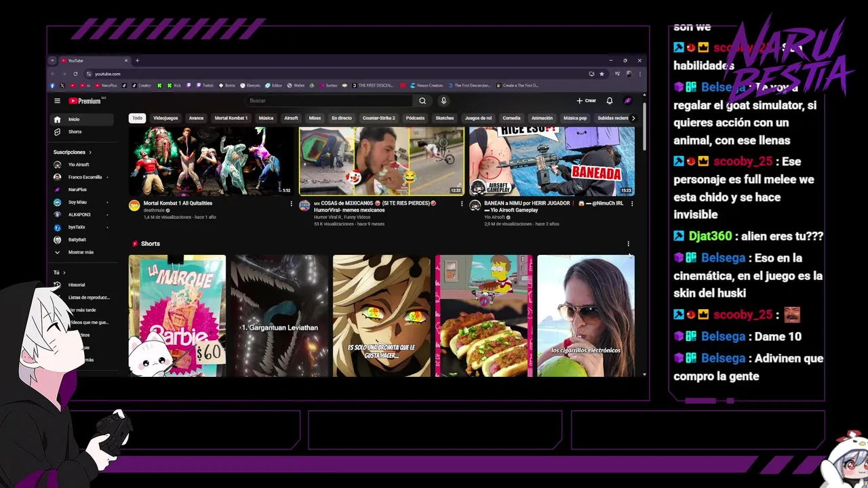Select the Airsoft filter chip
Image resolution: width=868 pixels, height=488 pixels.
point(291,118)
